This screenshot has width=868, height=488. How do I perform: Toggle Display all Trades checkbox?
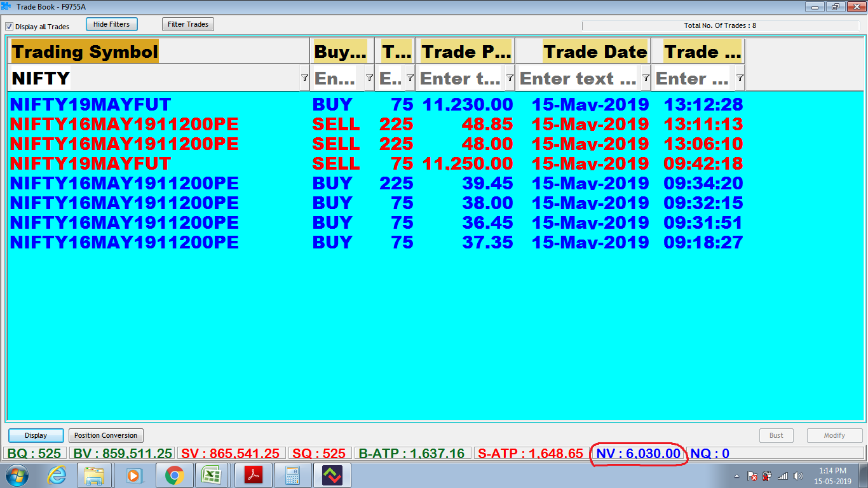pyautogui.click(x=10, y=27)
